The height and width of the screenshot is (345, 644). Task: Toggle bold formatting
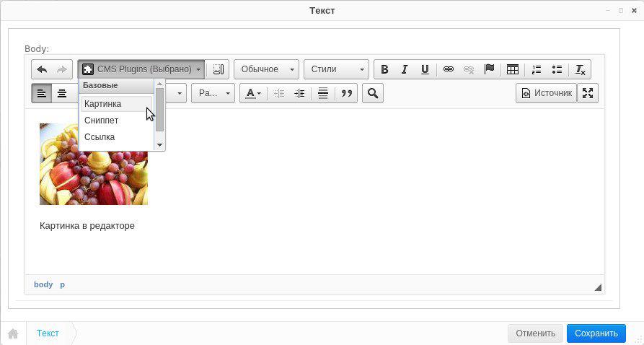pos(384,69)
